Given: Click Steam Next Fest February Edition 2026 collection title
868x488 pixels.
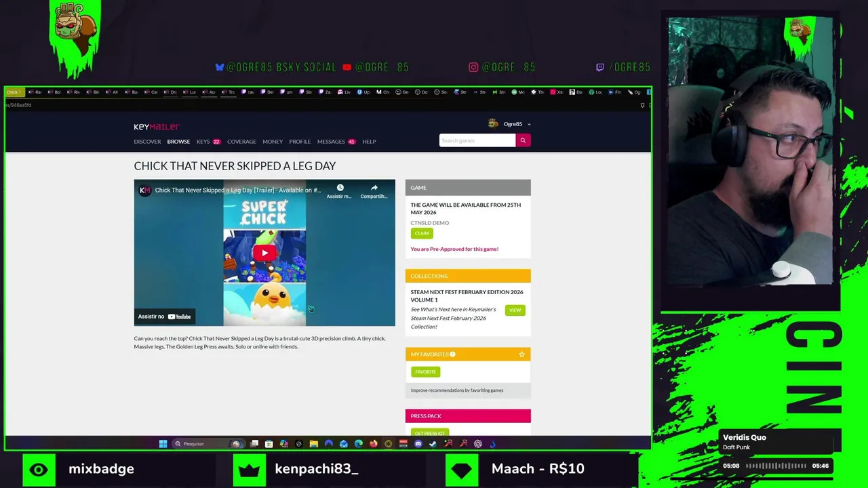Looking at the screenshot, I should coord(467,296).
